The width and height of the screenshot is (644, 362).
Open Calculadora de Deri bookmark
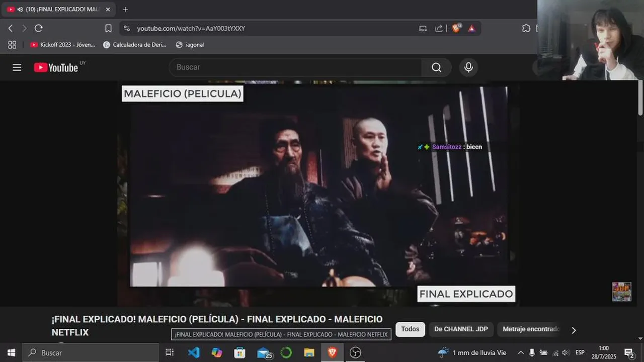click(135, 45)
